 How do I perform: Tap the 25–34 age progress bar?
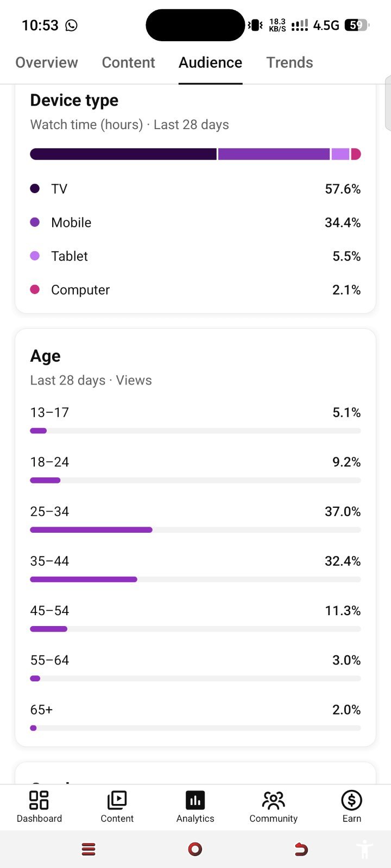tap(195, 529)
